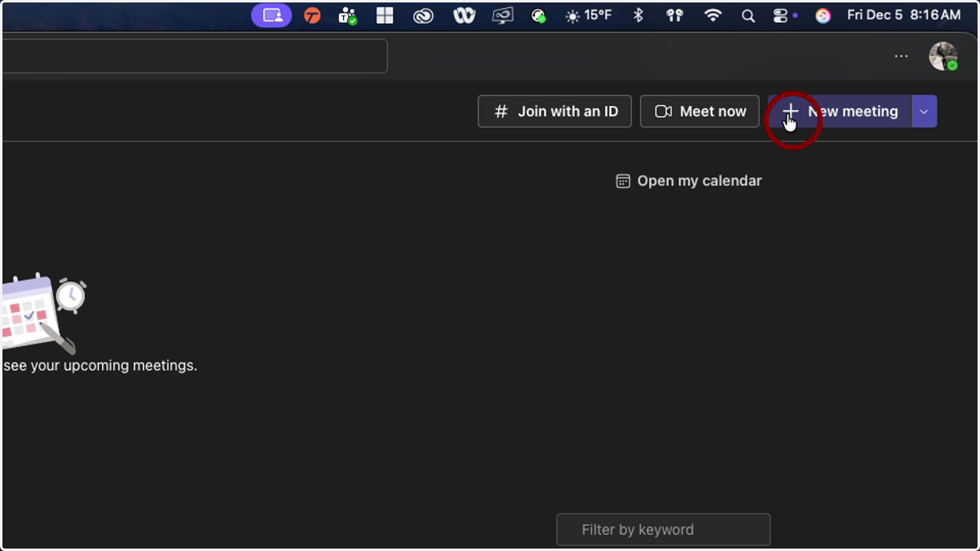Open the weather 15°F menu bar item
This screenshot has width=980, height=551.
click(x=588, y=16)
